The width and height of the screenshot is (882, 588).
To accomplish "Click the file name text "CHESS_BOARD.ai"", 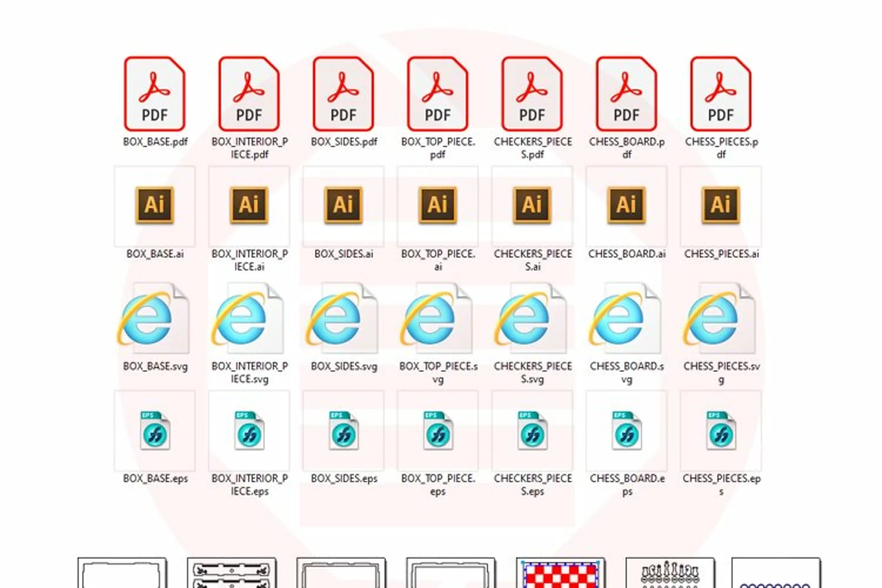I will click(627, 254).
